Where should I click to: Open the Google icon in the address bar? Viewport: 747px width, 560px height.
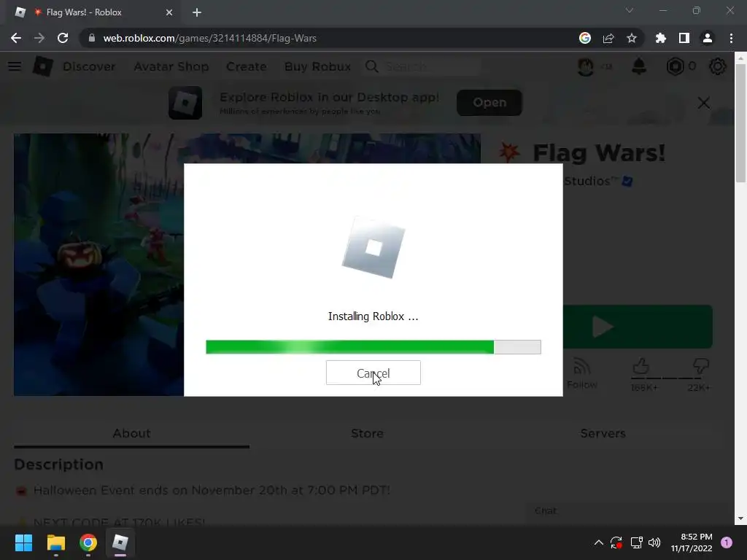(x=585, y=38)
